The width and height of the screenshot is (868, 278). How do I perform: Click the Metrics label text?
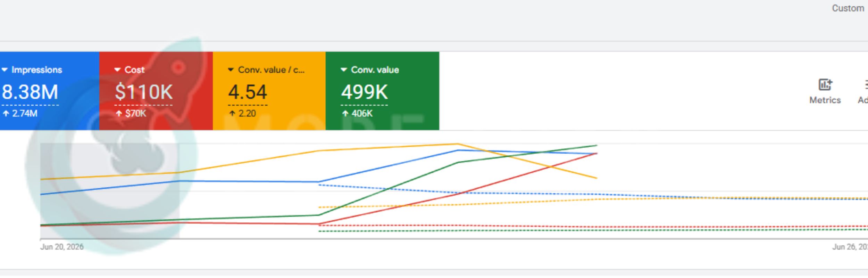(825, 100)
